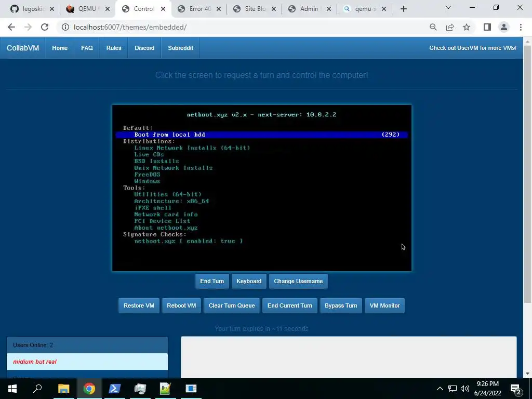This screenshot has height=399, width=532.
Task: Open the Rules nav item
Action: click(114, 48)
